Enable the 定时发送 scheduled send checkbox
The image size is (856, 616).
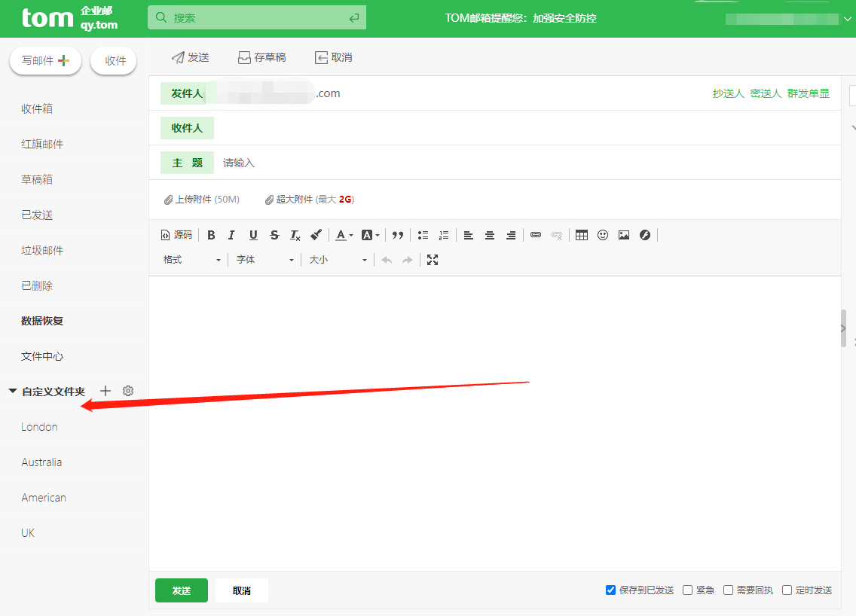pyautogui.click(x=787, y=590)
